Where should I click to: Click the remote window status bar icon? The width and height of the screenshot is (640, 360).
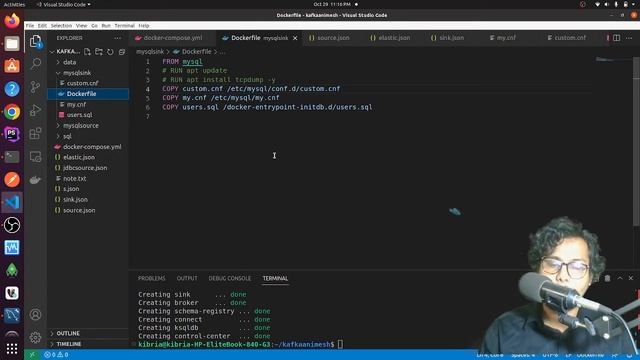(32, 355)
